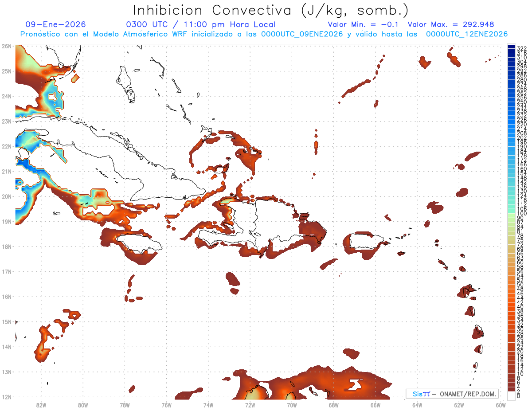Click the white colorbar swatch at 0
The width and height of the screenshot is (532, 411).
click(511, 395)
